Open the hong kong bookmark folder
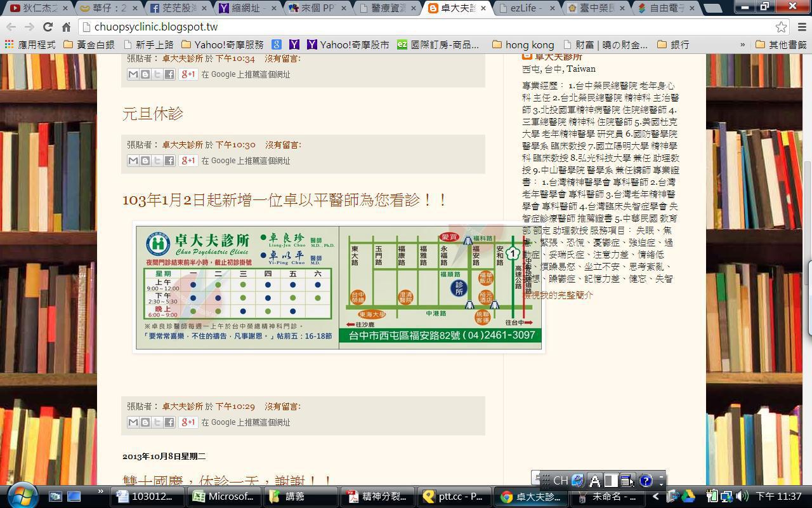 (523, 44)
